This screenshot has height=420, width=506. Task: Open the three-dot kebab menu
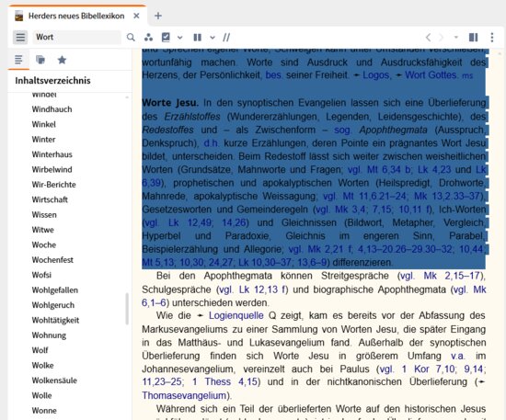coord(492,38)
